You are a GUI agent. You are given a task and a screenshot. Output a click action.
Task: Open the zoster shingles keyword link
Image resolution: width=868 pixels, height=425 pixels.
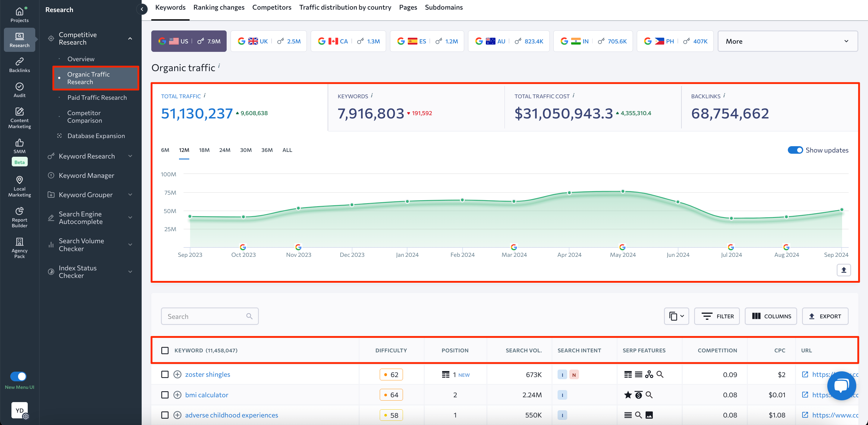coord(208,374)
